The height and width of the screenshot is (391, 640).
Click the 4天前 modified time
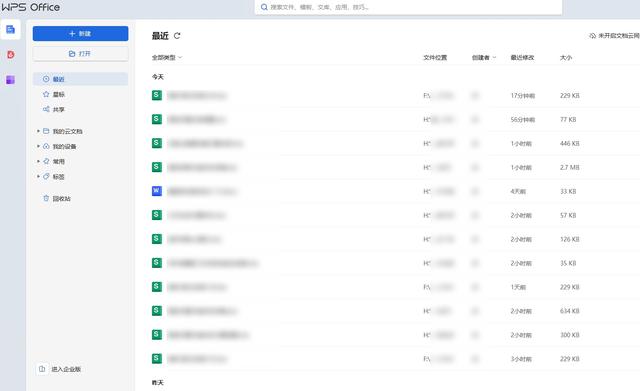[x=518, y=191]
